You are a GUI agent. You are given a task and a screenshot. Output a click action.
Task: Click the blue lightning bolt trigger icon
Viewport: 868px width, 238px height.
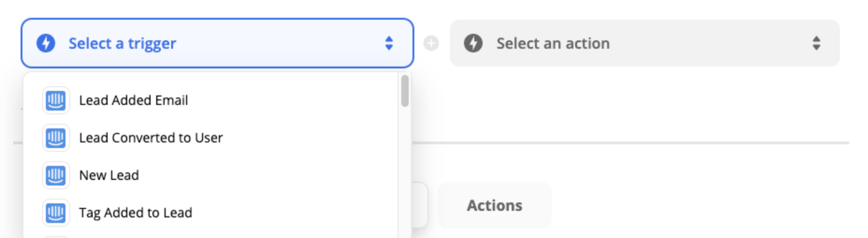(46, 43)
